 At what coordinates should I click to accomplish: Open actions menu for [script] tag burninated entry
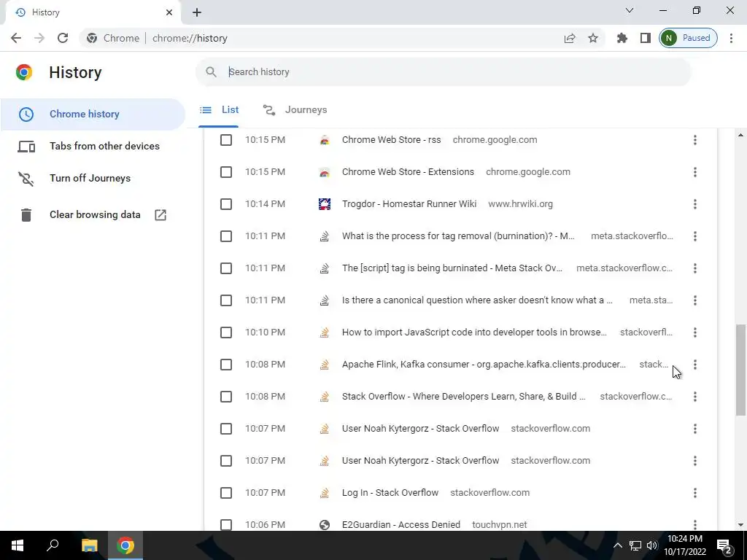695,268
